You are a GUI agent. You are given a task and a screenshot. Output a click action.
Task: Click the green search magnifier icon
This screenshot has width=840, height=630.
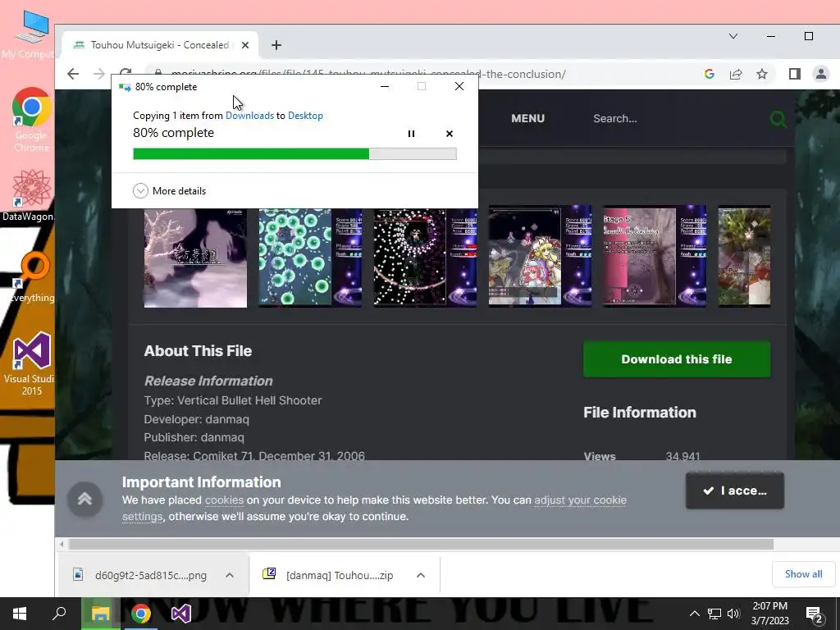coord(778,118)
